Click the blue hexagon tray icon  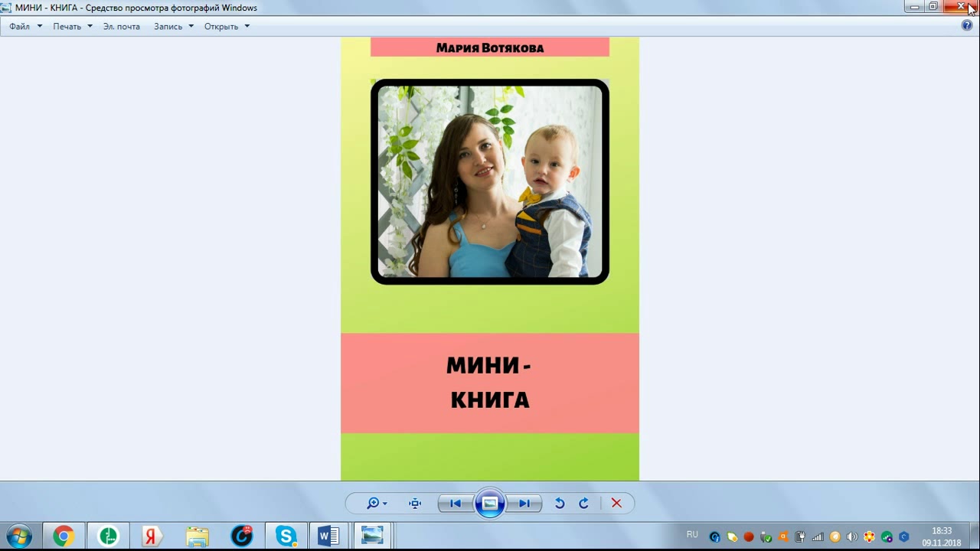904,536
